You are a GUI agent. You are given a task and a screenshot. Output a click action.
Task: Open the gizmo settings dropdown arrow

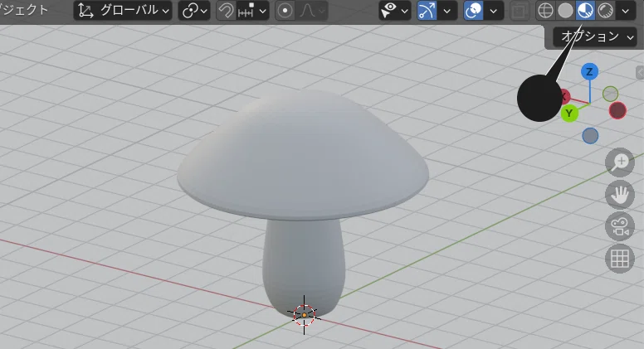point(446,11)
